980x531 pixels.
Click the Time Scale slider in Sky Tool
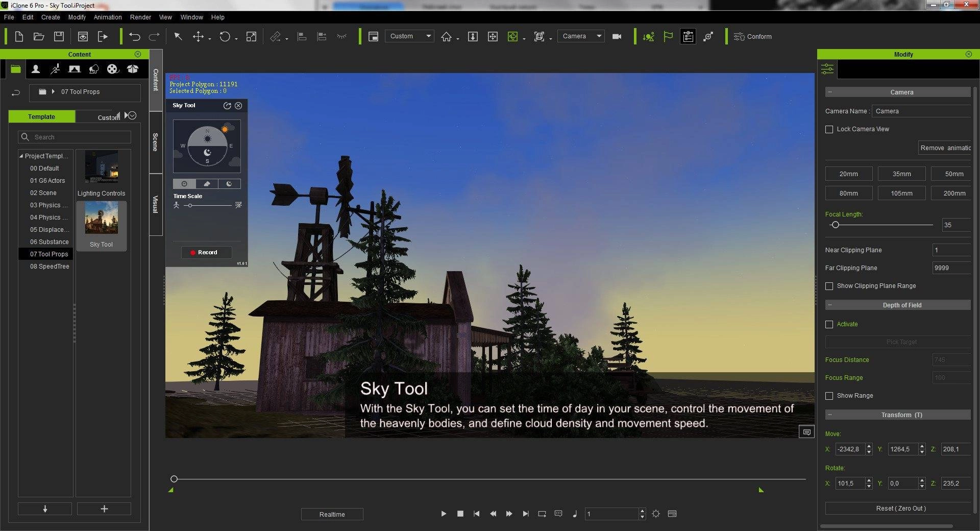pos(207,205)
